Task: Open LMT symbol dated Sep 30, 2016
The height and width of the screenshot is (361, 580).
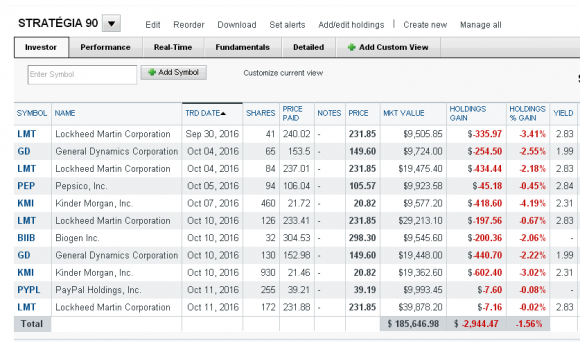Action: pyautogui.click(x=27, y=134)
